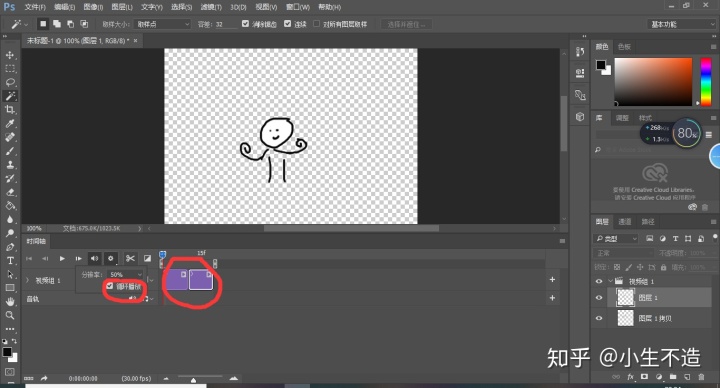Image resolution: width=720 pixels, height=388 pixels.
Task: Open the blend mode dropdown
Action: point(624,253)
